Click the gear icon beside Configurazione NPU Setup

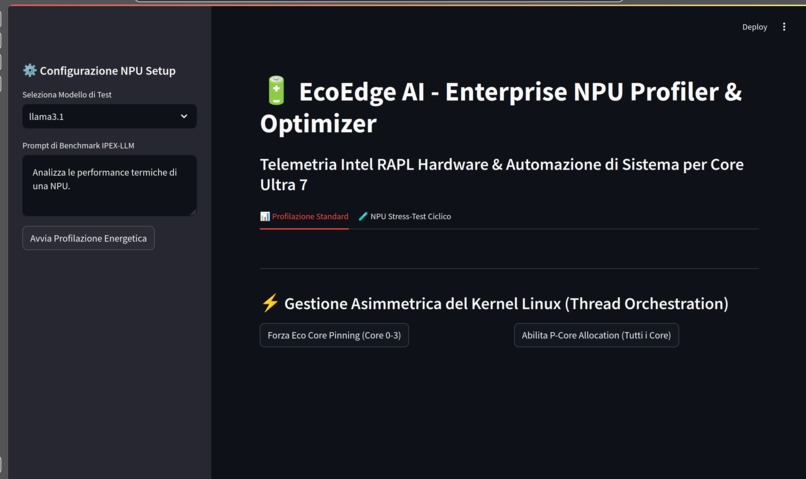[x=30, y=70]
